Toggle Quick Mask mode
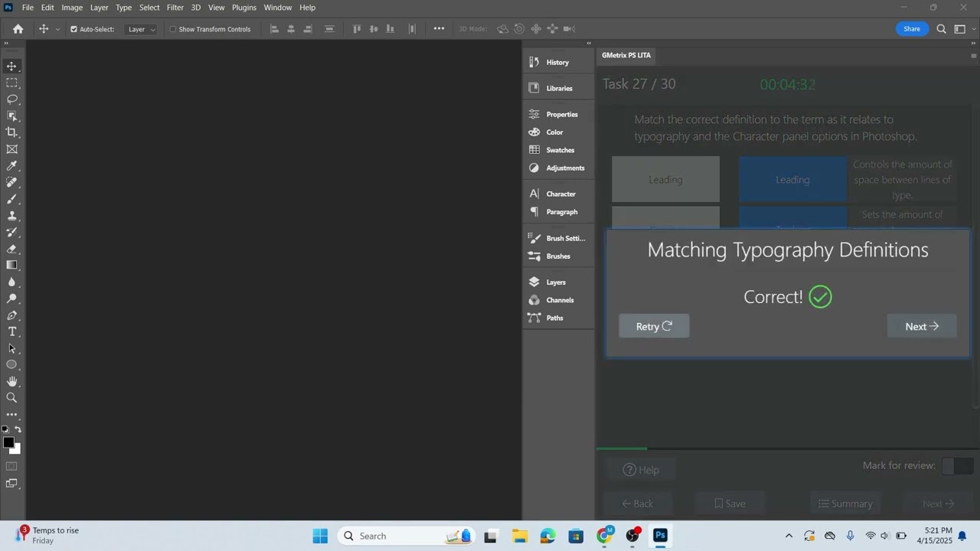Screen dimensions: 980x551 coord(11,466)
